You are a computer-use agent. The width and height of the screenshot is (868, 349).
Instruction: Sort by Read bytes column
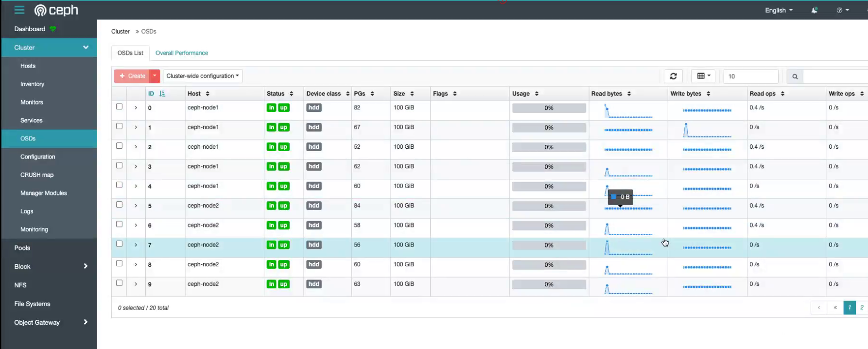[629, 94]
